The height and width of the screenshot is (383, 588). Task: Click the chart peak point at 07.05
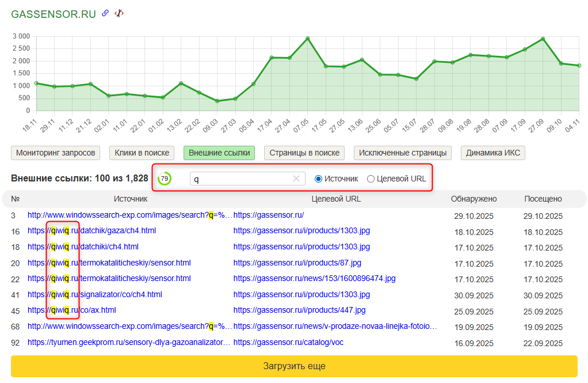click(308, 39)
